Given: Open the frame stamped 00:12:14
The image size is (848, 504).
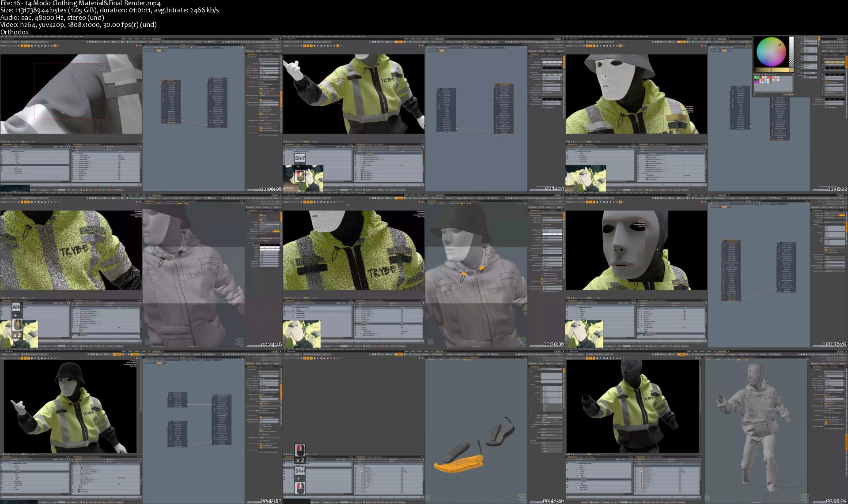Looking at the screenshot, I should (424, 114).
